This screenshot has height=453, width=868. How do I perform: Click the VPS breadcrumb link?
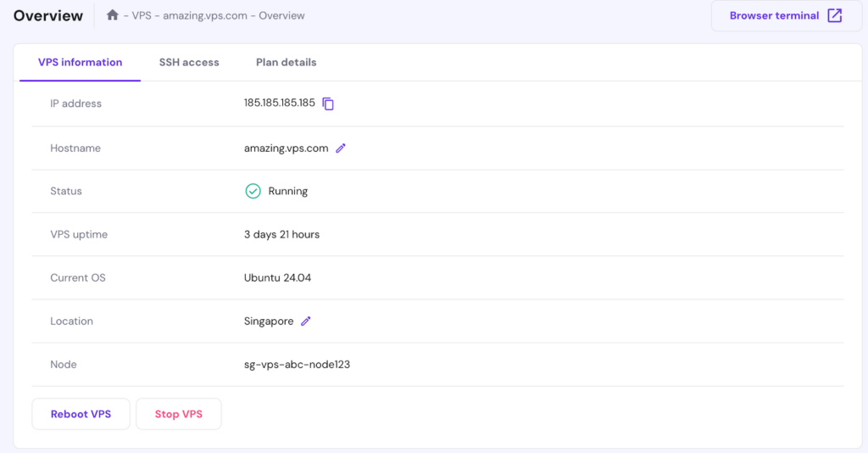(x=142, y=15)
